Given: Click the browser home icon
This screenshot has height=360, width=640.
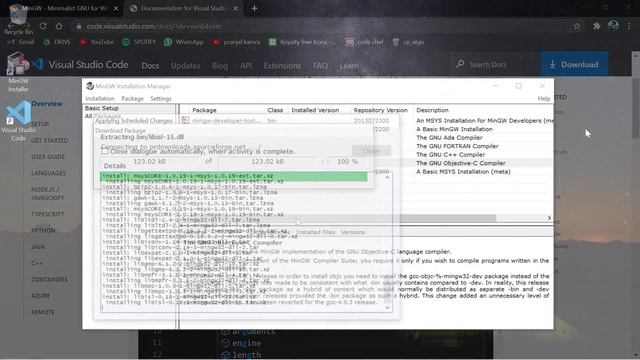Looking at the screenshot, I should (x=59, y=26).
